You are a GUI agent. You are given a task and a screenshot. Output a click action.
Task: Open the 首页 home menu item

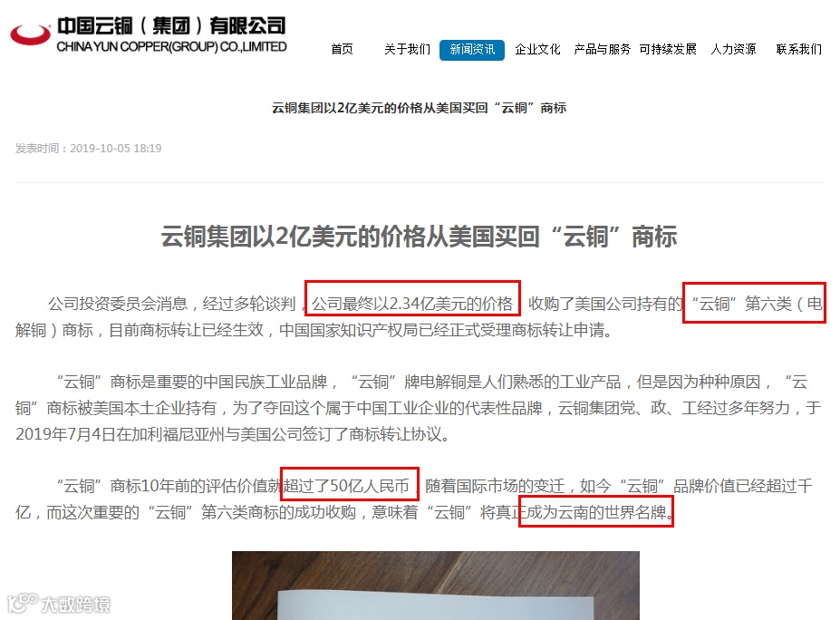[x=342, y=50]
